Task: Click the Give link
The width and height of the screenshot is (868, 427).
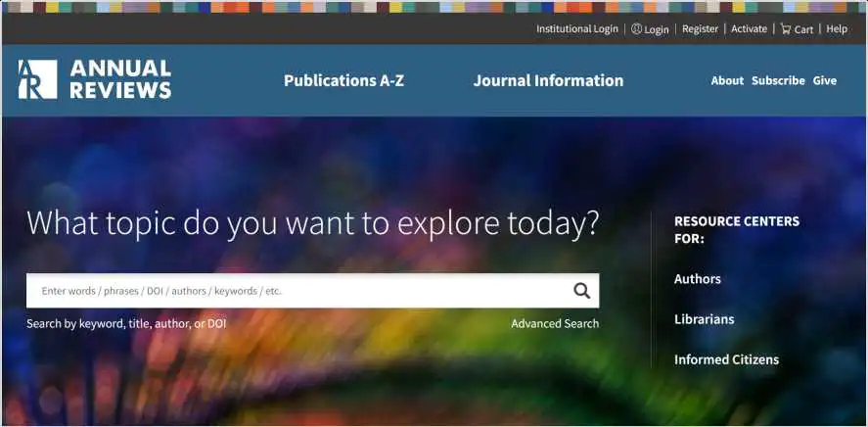Action: 824,81
